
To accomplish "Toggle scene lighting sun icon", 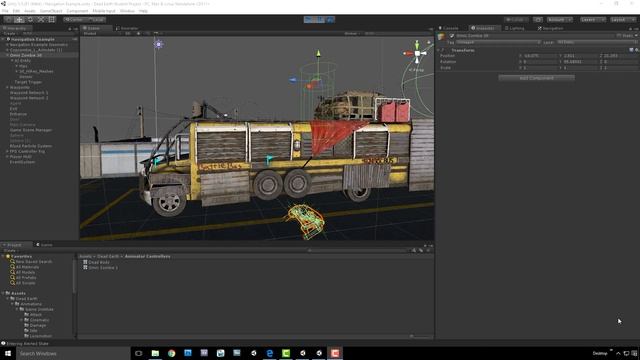I will pos(138,33).
